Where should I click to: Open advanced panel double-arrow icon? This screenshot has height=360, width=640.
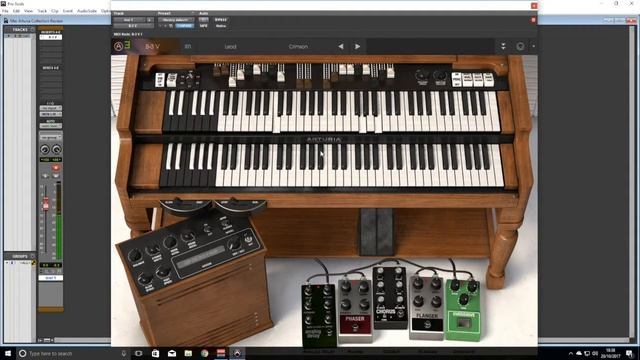(x=503, y=46)
